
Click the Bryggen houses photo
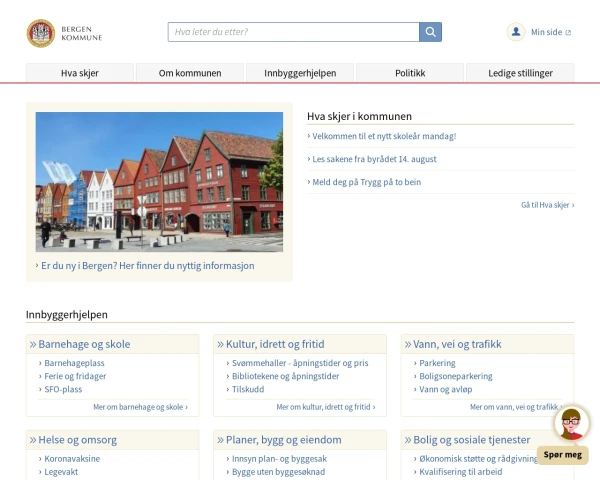[159, 182]
